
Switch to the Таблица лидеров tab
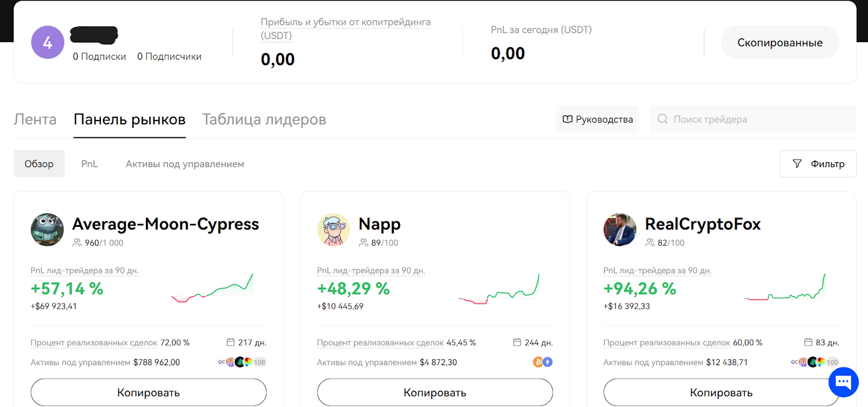[x=264, y=119]
